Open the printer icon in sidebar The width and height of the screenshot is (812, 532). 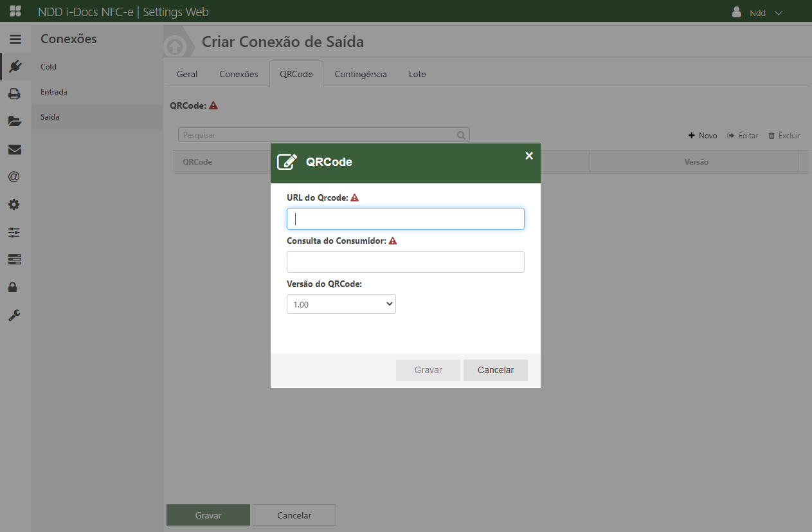[x=15, y=94]
